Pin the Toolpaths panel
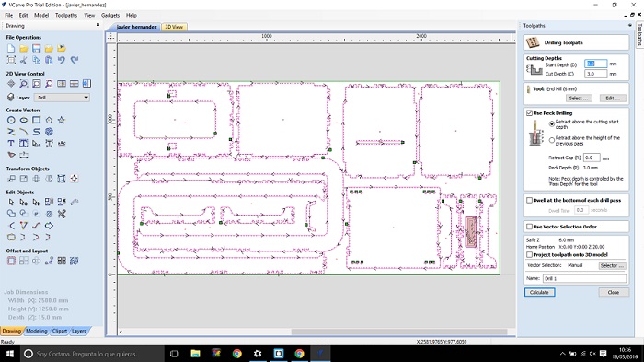Screen dimensions: 644x362 point(629,25)
